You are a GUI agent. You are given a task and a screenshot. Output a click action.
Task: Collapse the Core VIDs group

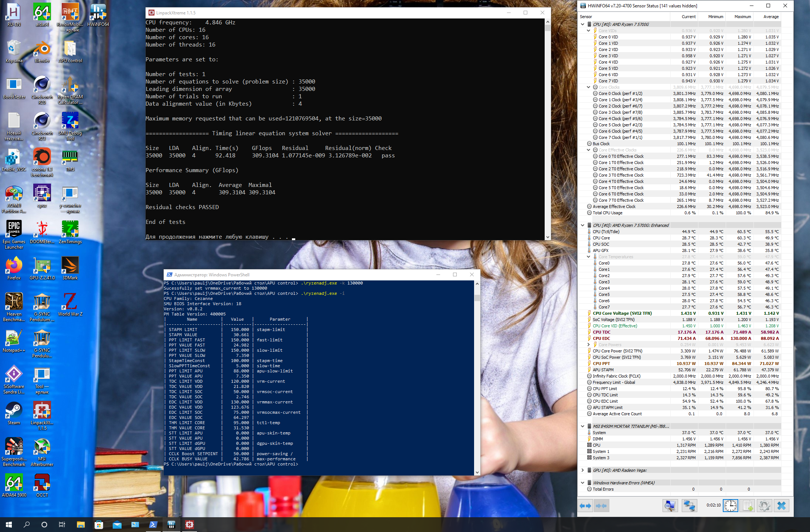(x=589, y=31)
